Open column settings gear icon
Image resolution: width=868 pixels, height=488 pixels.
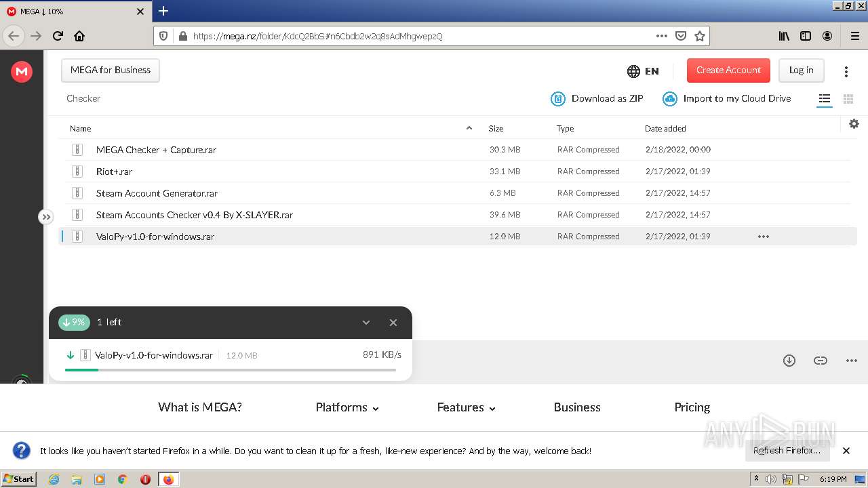854,123
